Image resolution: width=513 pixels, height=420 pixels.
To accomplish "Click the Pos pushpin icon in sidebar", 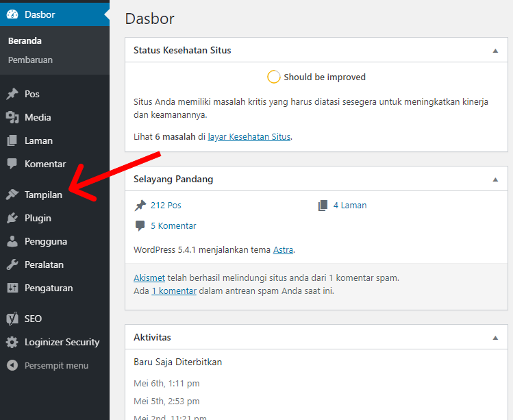I will click(x=12, y=94).
